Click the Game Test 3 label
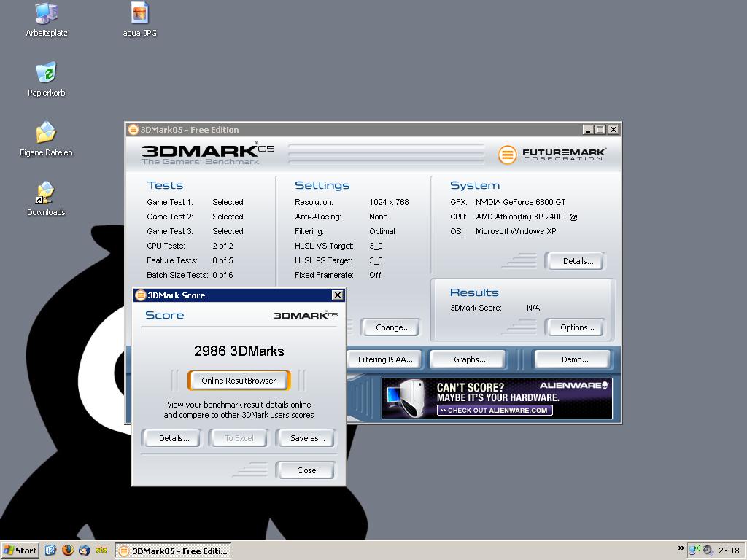747x560 pixels. [x=170, y=231]
